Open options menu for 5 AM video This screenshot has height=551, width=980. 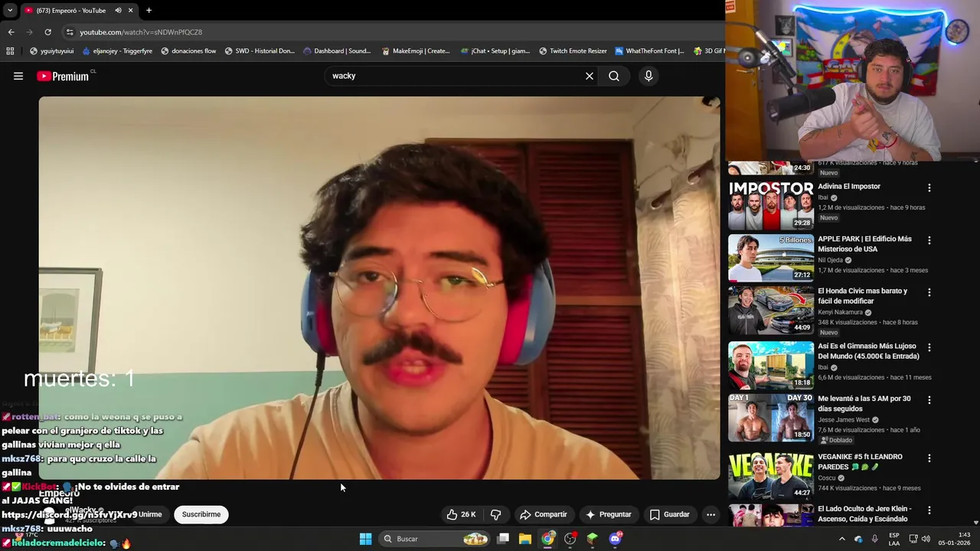929,400
